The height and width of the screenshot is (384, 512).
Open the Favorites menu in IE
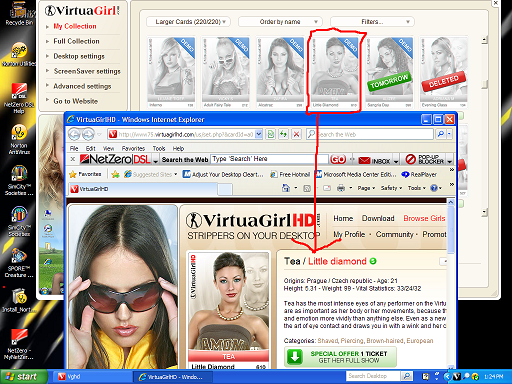(x=133, y=148)
